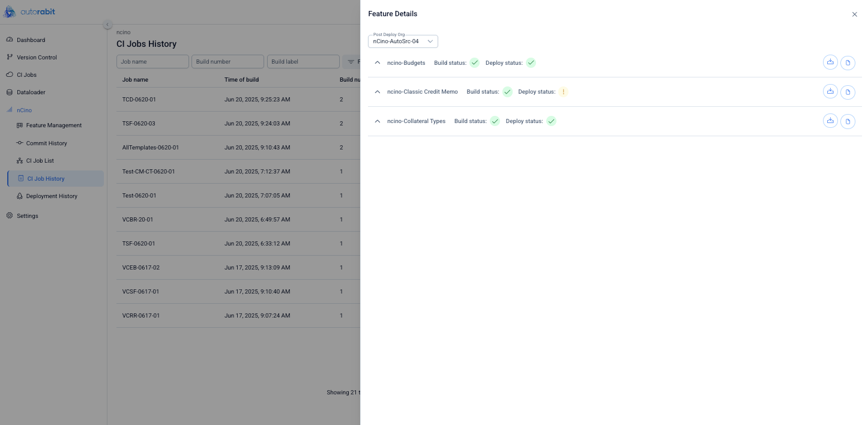Click ncino-Budgets deploy status checkmark

[531, 62]
